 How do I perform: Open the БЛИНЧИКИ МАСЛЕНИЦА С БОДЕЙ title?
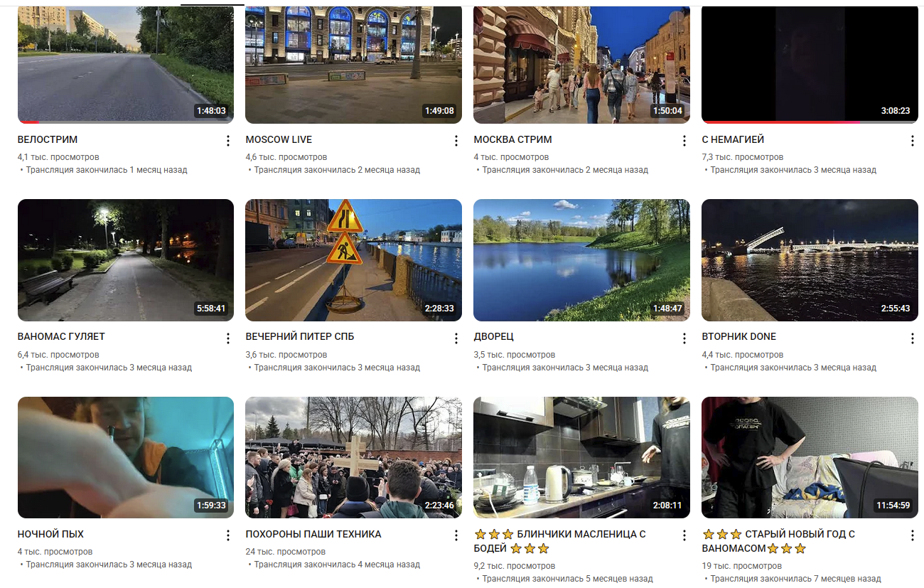click(x=560, y=541)
